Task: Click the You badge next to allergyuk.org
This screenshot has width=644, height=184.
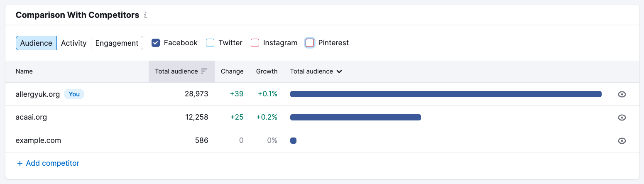Action: pyautogui.click(x=74, y=94)
